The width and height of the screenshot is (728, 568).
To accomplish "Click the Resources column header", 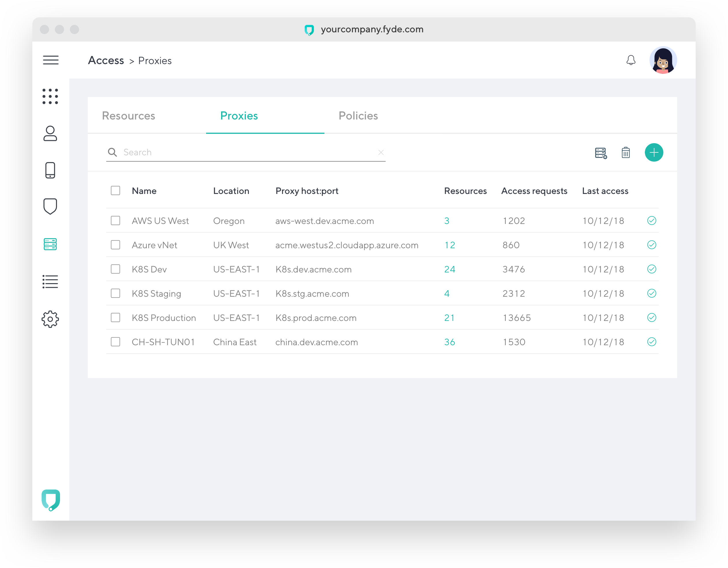I will (465, 191).
